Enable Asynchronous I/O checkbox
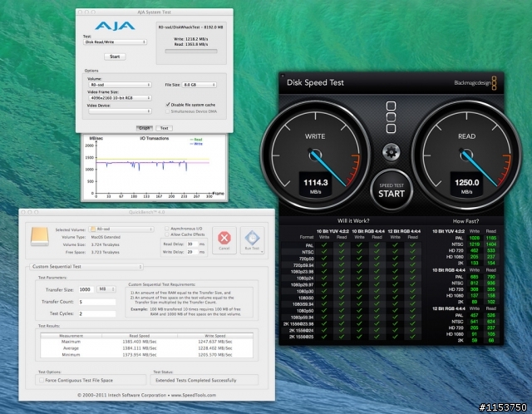Viewport: 532px width, 414px height. click(166, 229)
